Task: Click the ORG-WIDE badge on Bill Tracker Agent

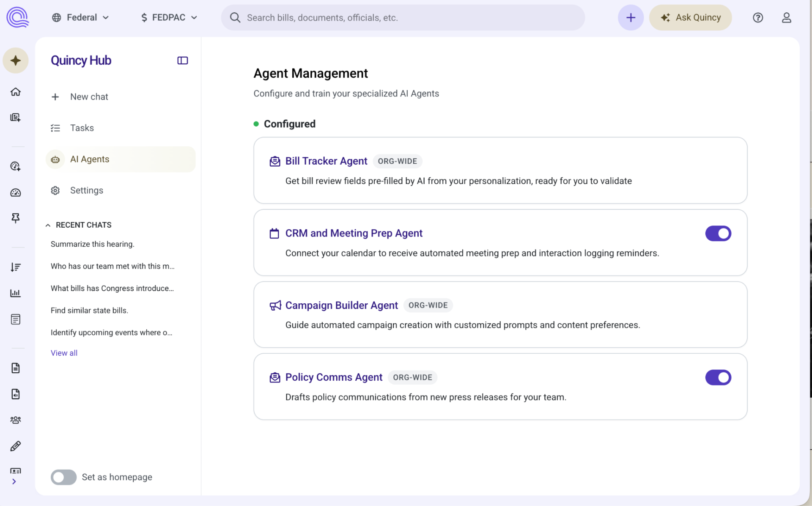Action: pyautogui.click(x=397, y=161)
